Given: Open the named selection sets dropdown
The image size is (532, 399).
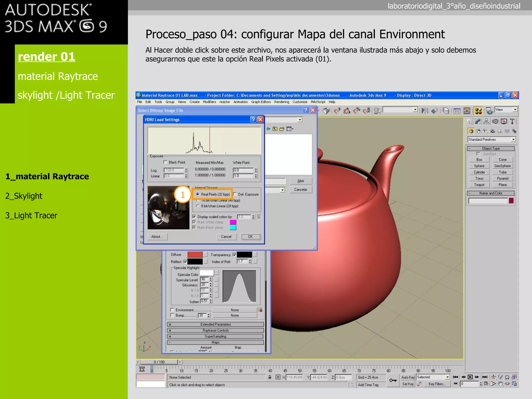Looking at the screenshot, I should (400, 110).
